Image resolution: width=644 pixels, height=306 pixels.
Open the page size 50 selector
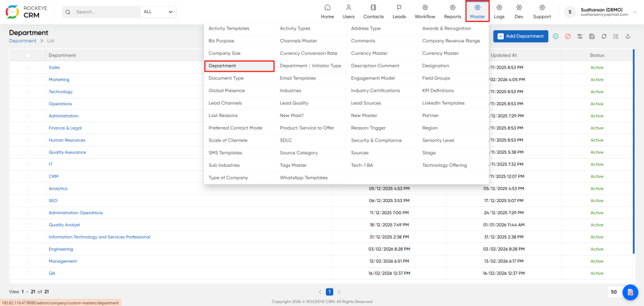click(x=614, y=292)
